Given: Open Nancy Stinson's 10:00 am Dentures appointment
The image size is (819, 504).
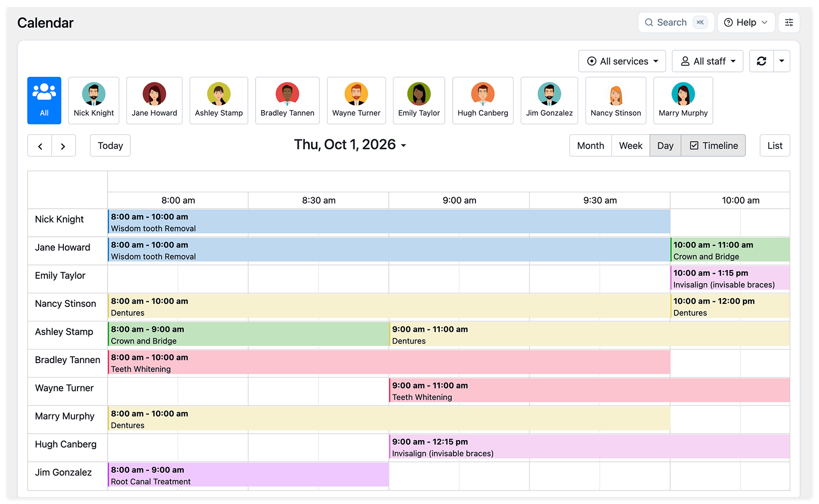Looking at the screenshot, I should (730, 306).
